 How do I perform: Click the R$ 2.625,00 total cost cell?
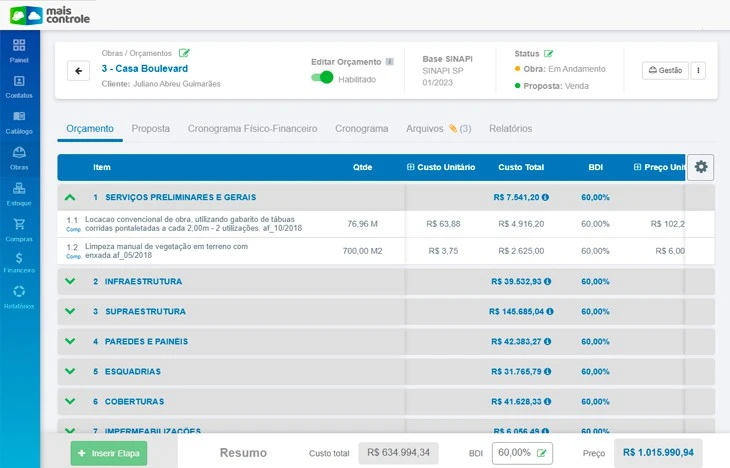tap(521, 251)
